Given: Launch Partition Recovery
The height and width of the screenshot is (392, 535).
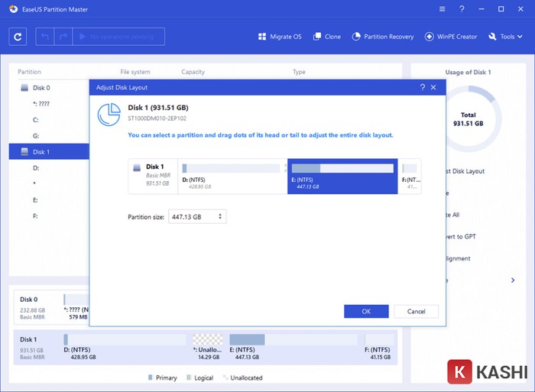Looking at the screenshot, I should click(x=382, y=37).
